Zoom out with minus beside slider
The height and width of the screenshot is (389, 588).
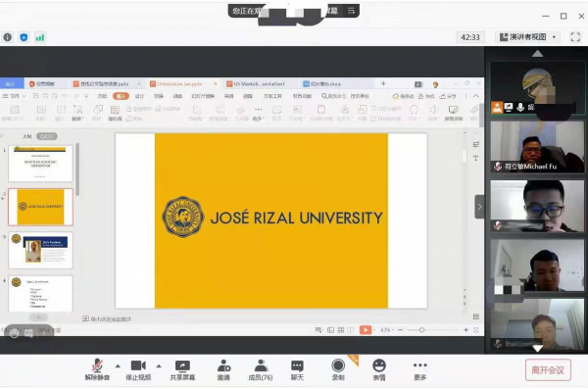401,330
